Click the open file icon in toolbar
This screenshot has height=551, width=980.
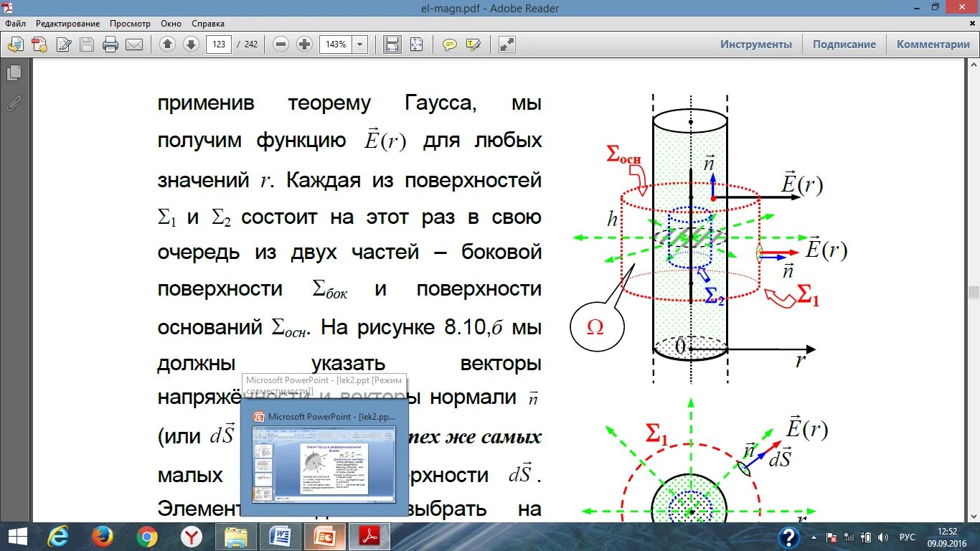(x=15, y=44)
